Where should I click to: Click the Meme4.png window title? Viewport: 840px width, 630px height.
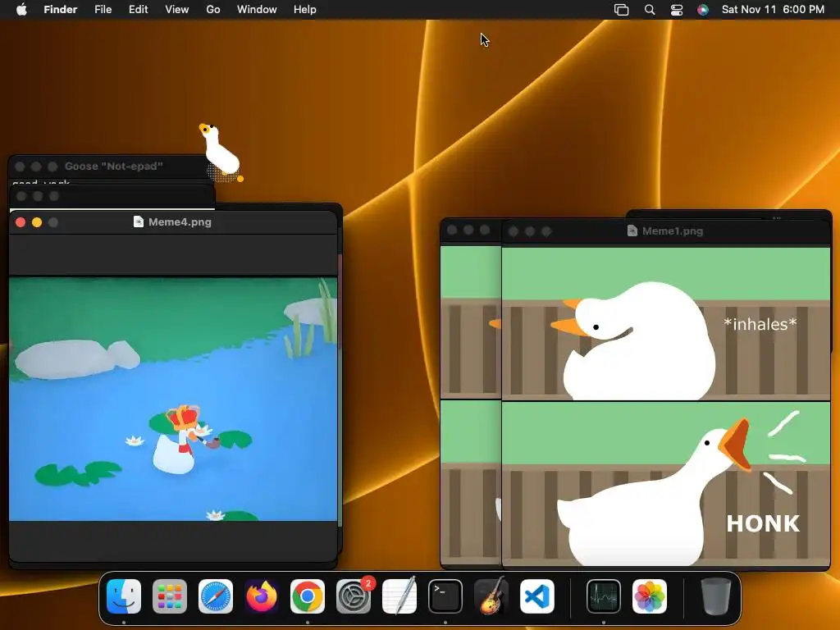click(180, 221)
